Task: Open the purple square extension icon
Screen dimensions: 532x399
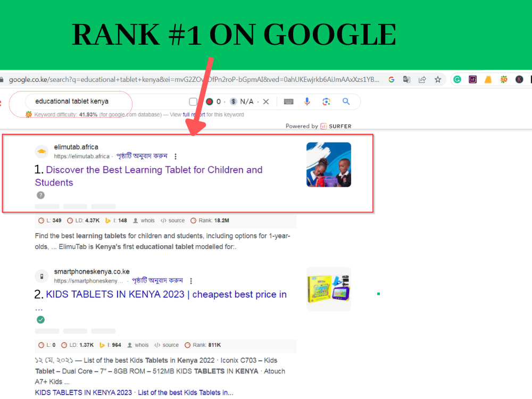Action: click(x=472, y=80)
